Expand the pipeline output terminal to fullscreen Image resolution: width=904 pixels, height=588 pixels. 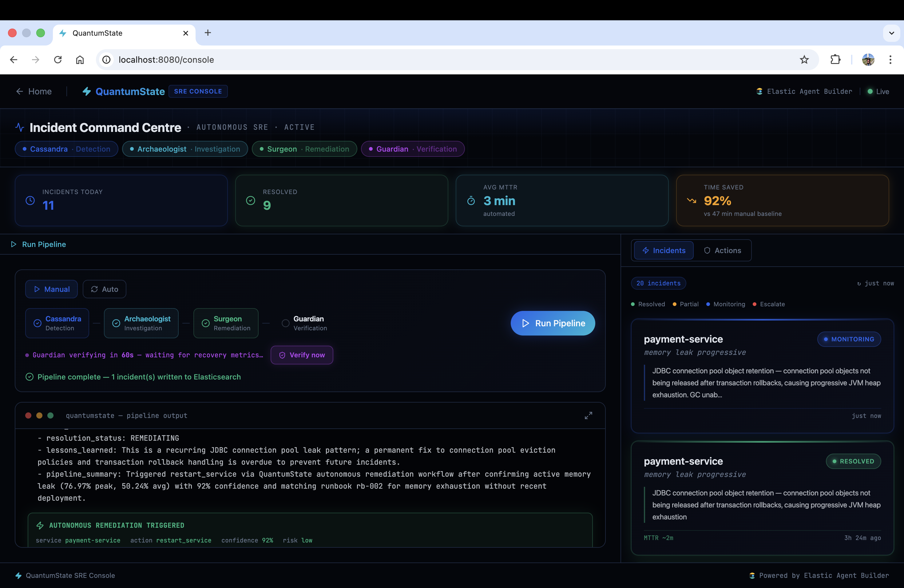click(588, 415)
